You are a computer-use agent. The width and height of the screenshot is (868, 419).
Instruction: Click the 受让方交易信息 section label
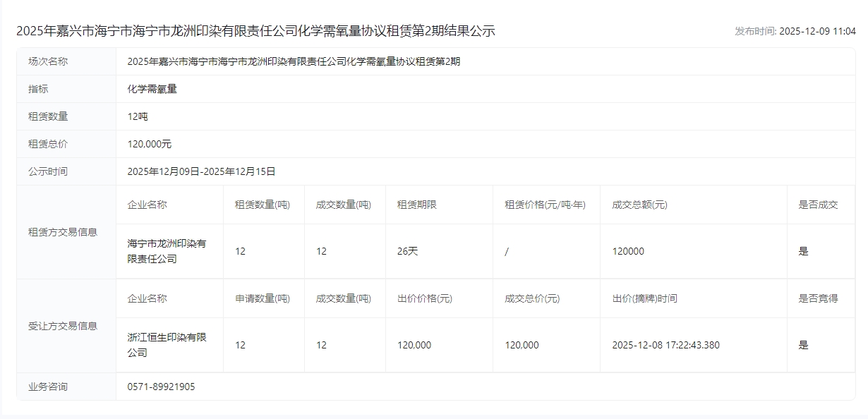tap(63, 326)
